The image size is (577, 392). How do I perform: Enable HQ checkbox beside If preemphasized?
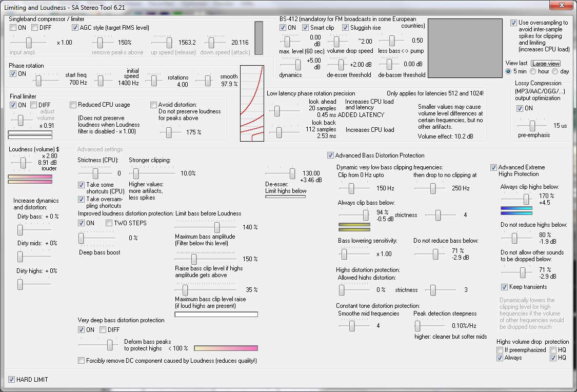[x=553, y=350]
